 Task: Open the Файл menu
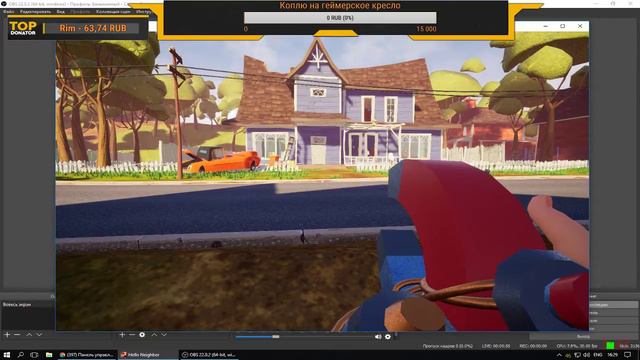[8, 11]
